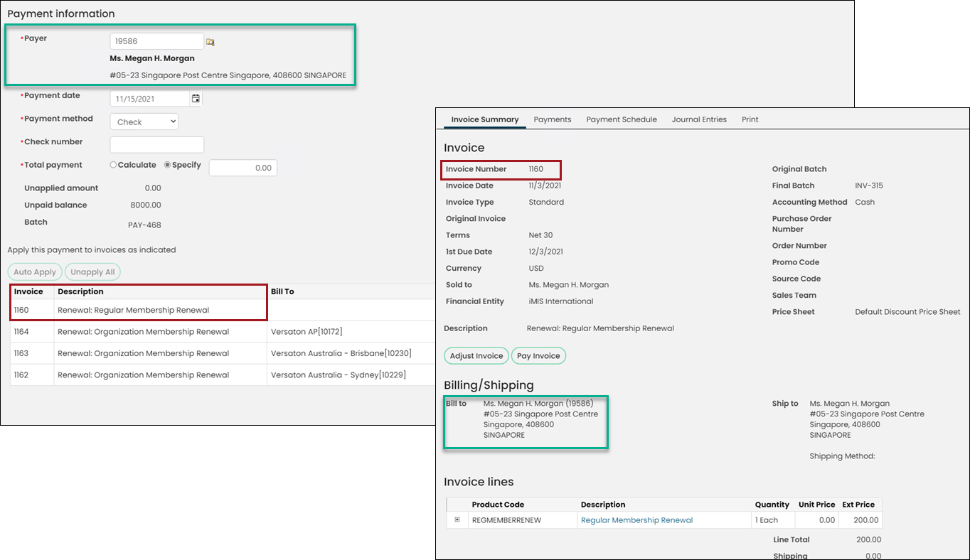Click the description of invoice 1163
This screenshot has width=970, height=560.
(x=144, y=353)
